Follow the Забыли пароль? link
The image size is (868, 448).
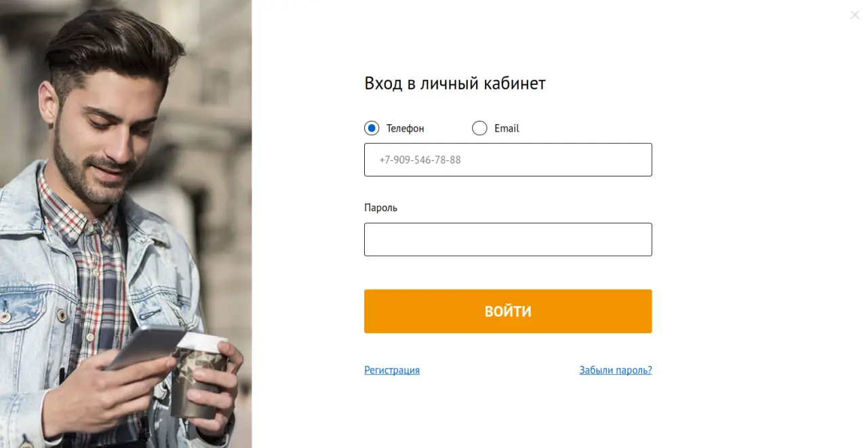click(615, 370)
